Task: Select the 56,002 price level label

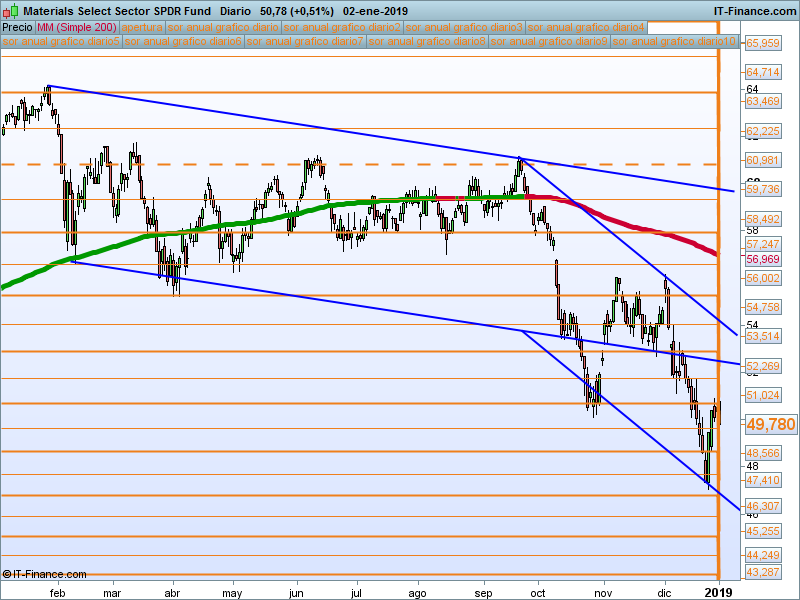Action: tap(763, 278)
